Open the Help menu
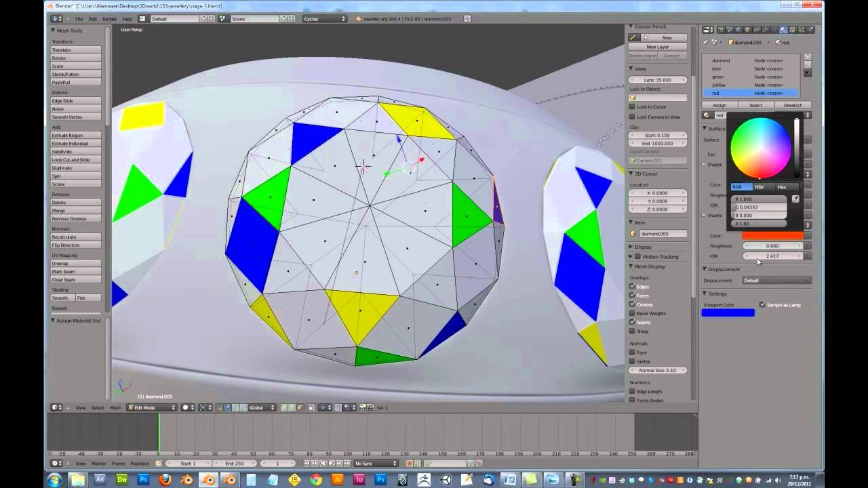Screen dimensions: 868x488 point(127,19)
